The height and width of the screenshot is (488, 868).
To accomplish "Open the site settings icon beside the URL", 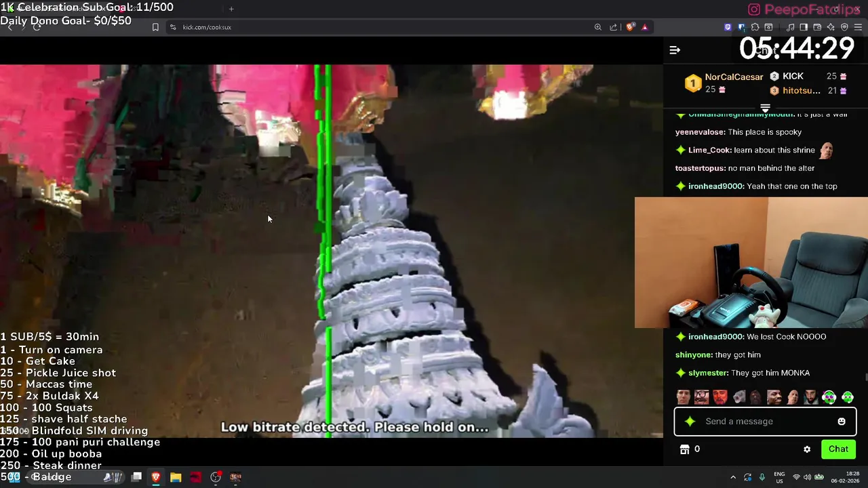I will [x=173, y=27].
